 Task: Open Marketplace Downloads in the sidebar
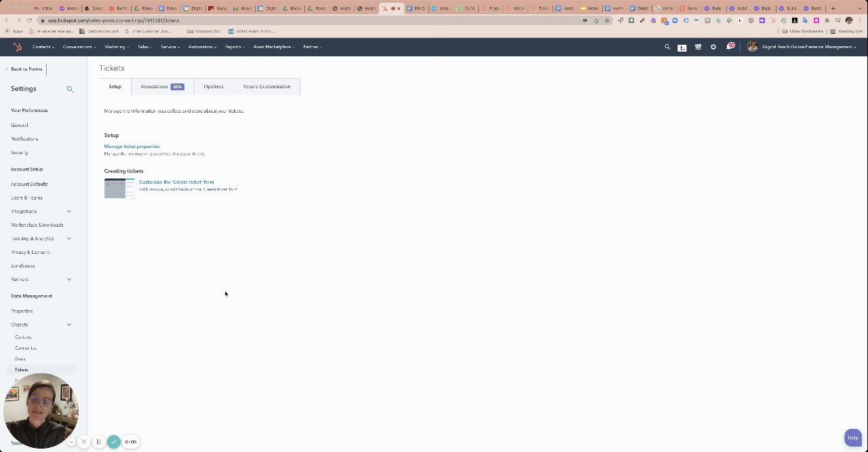pyautogui.click(x=37, y=225)
